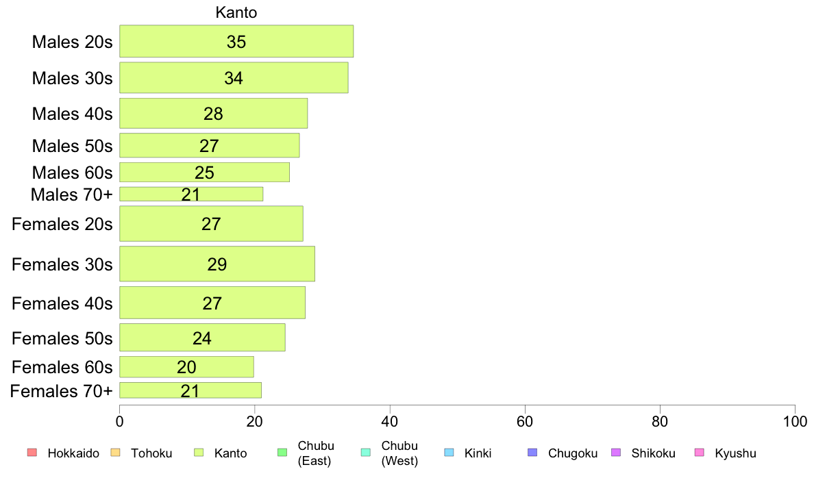Click the Tohoku orange legend swatch
The image size is (814, 504).
(115, 453)
